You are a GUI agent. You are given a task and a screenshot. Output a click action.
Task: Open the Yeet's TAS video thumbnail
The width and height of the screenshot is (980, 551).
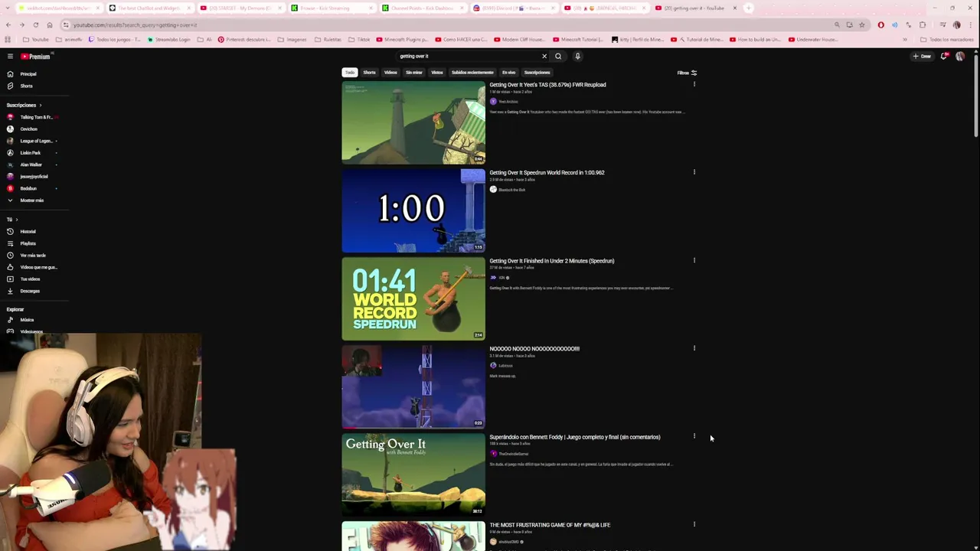point(413,122)
